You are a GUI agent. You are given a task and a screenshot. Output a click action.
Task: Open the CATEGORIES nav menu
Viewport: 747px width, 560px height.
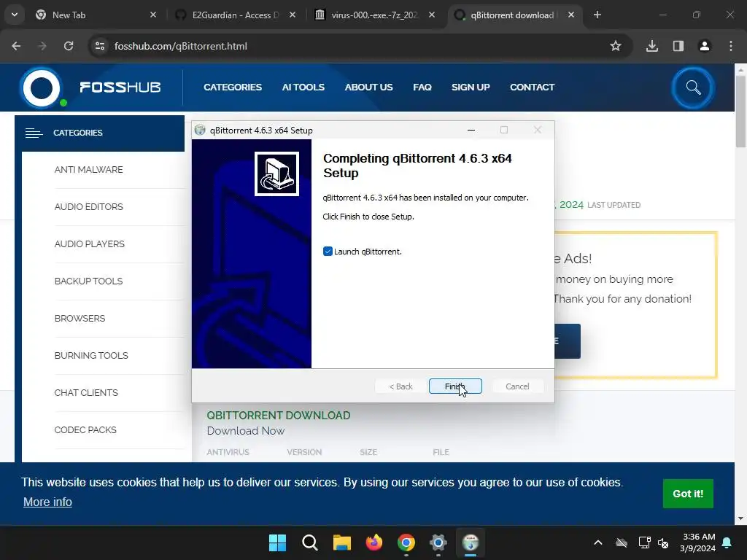click(233, 87)
